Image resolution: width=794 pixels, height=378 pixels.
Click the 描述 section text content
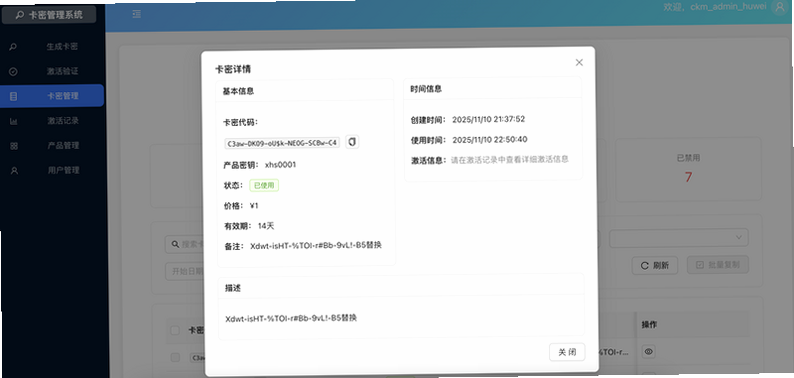[x=291, y=318]
